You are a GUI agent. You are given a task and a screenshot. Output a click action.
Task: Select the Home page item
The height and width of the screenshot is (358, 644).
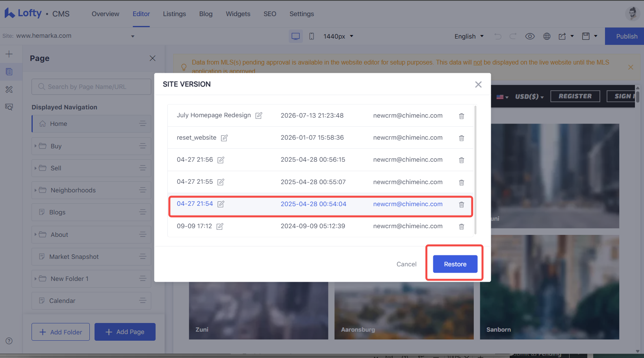(x=91, y=124)
